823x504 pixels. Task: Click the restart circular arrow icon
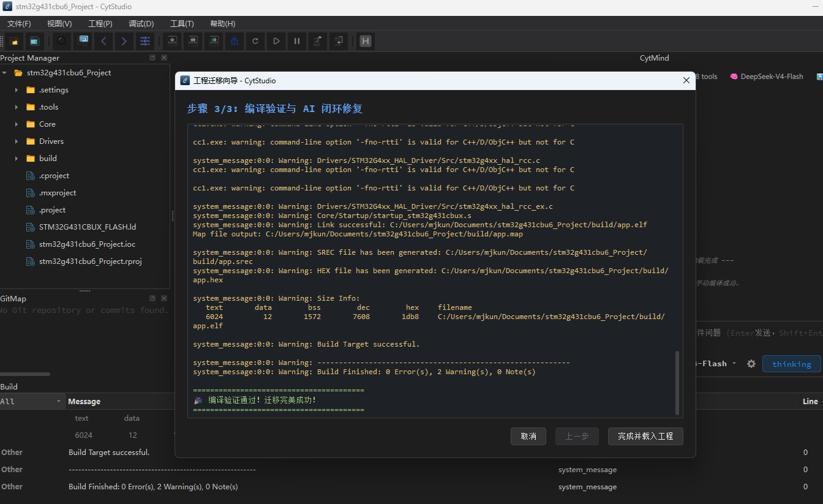tap(255, 41)
